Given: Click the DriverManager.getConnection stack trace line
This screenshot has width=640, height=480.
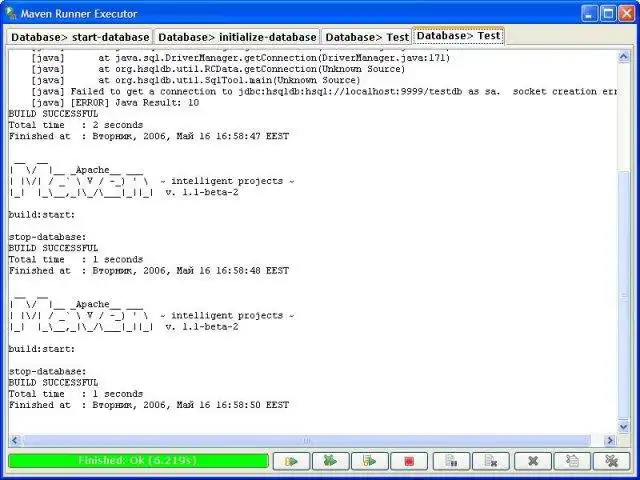Looking at the screenshot, I should point(240,58).
